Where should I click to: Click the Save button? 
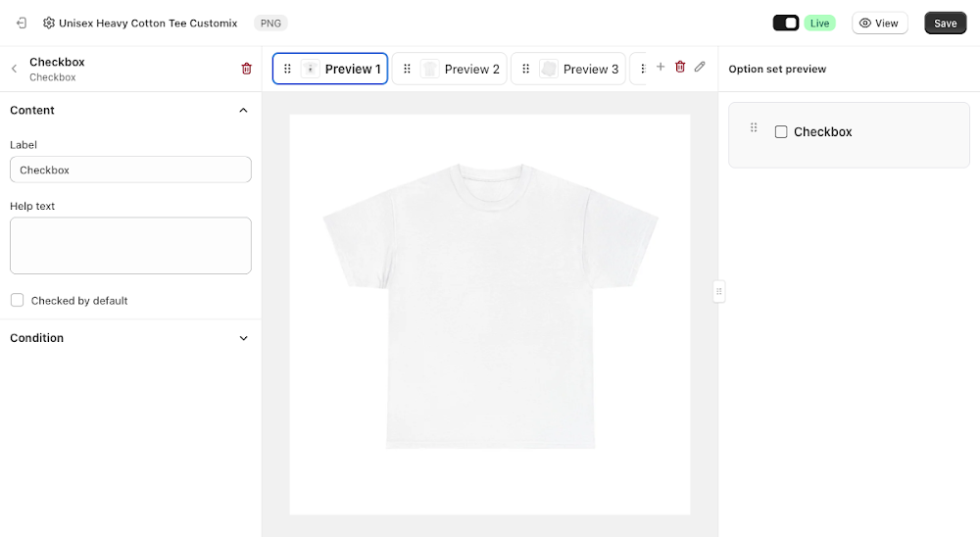pos(945,24)
